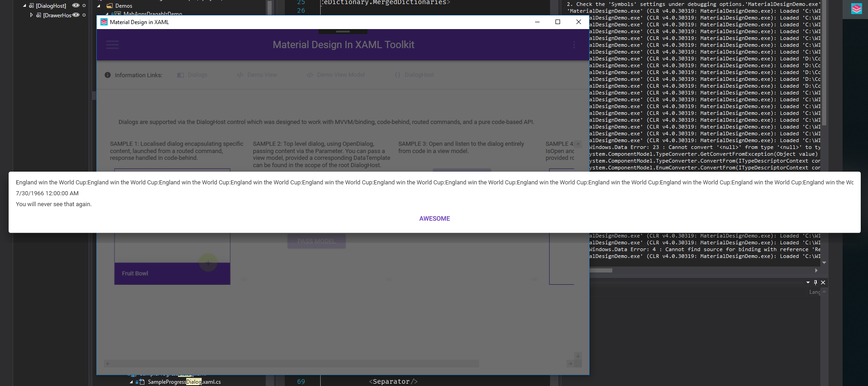This screenshot has height=386, width=868.
Task: Click the output window scroll-down arrow
Action: (824, 262)
